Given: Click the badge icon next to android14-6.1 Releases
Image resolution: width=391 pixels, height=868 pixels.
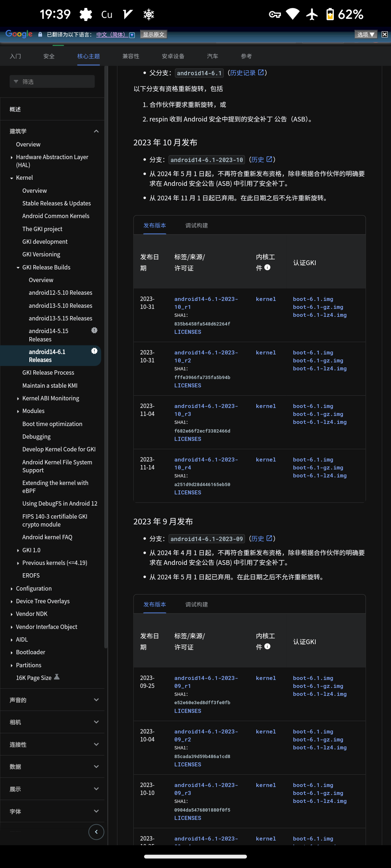Looking at the screenshot, I should (94, 351).
